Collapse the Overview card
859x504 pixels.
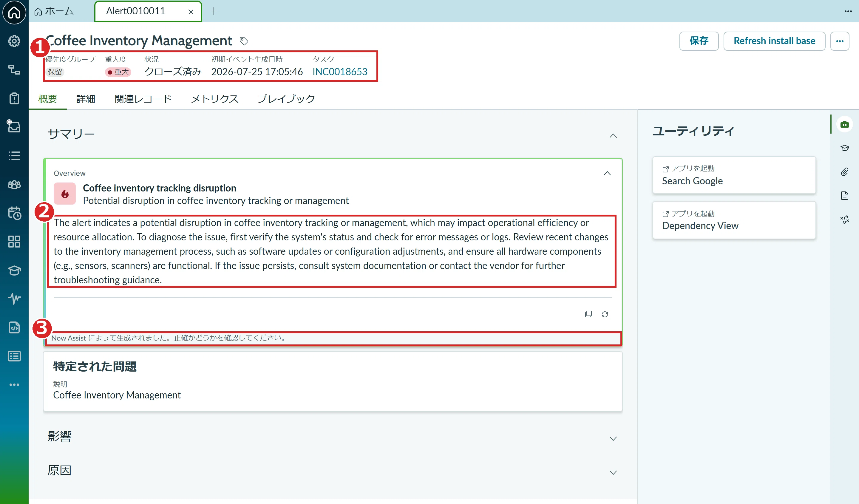point(607,174)
